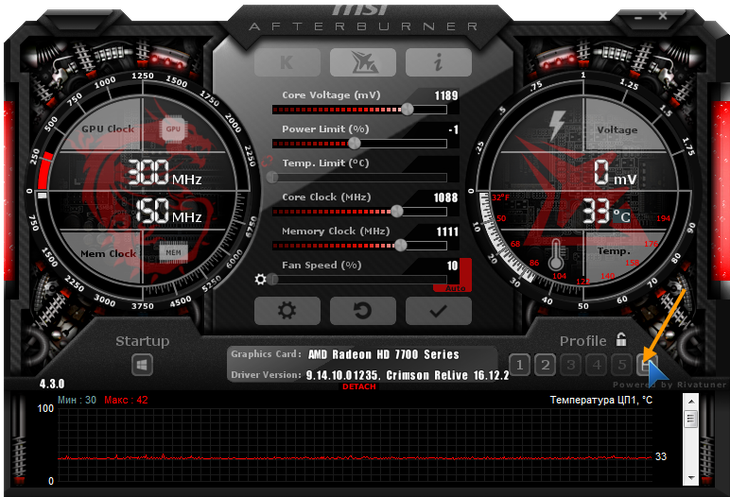
Task: Select profile slot 1
Action: (x=520, y=365)
